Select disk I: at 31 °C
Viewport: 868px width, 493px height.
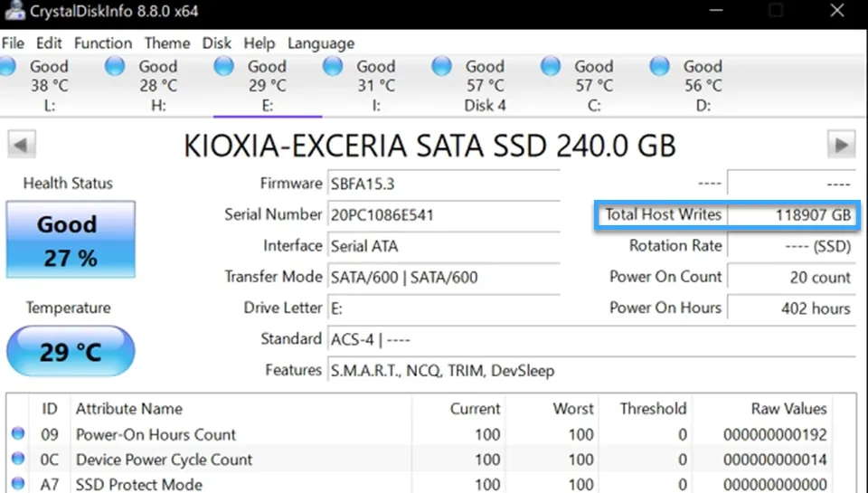376,86
